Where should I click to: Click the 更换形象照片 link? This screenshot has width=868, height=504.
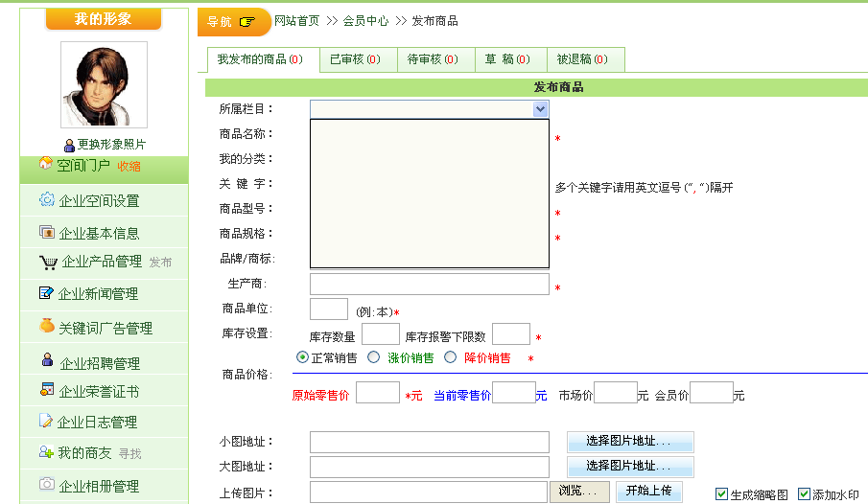[x=111, y=145]
